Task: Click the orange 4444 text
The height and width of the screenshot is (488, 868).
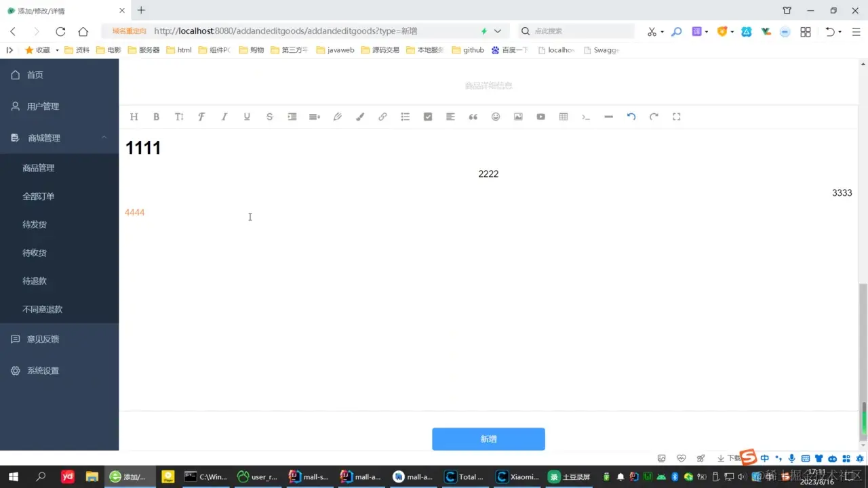Action: coord(134,213)
